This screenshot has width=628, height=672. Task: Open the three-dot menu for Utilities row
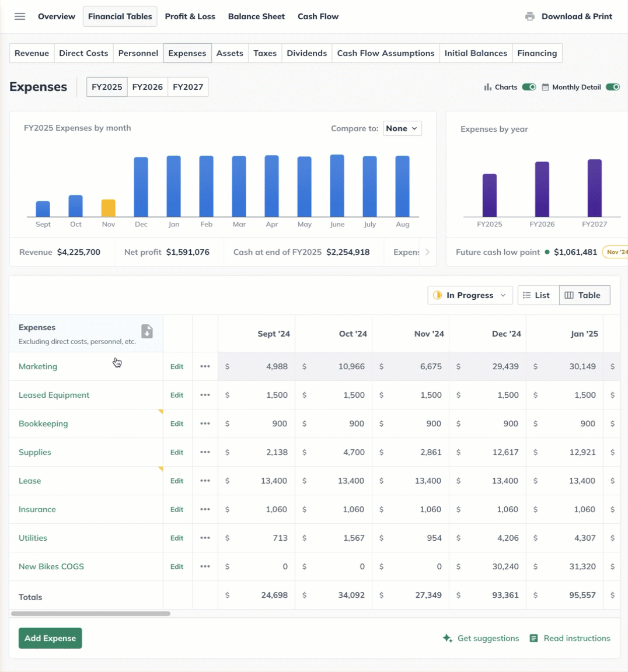(x=205, y=538)
